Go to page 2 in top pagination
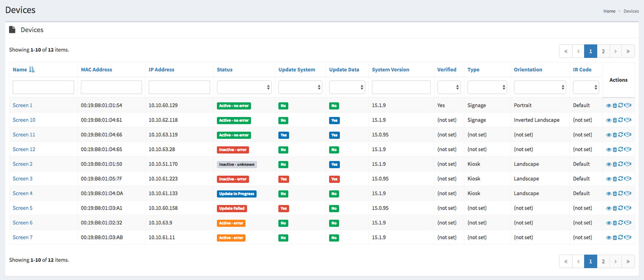 (x=603, y=51)
